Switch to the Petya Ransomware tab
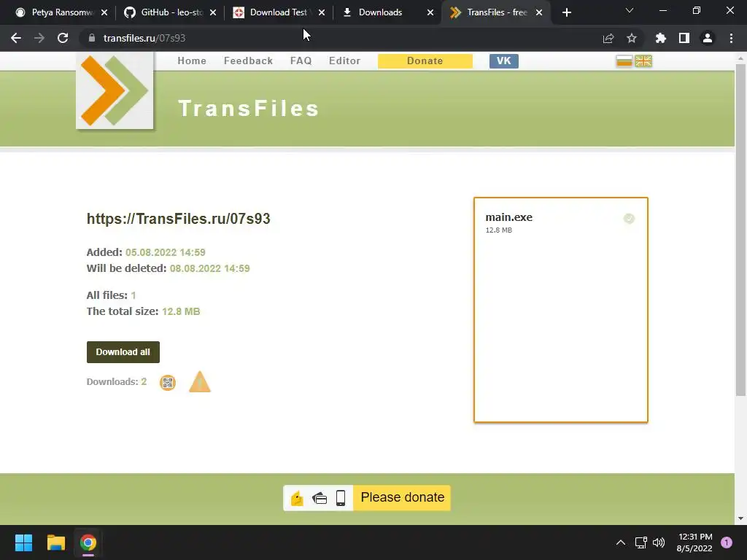Image resolution: width=747 pixels, height=560 pixels. [x=61, y=12]
